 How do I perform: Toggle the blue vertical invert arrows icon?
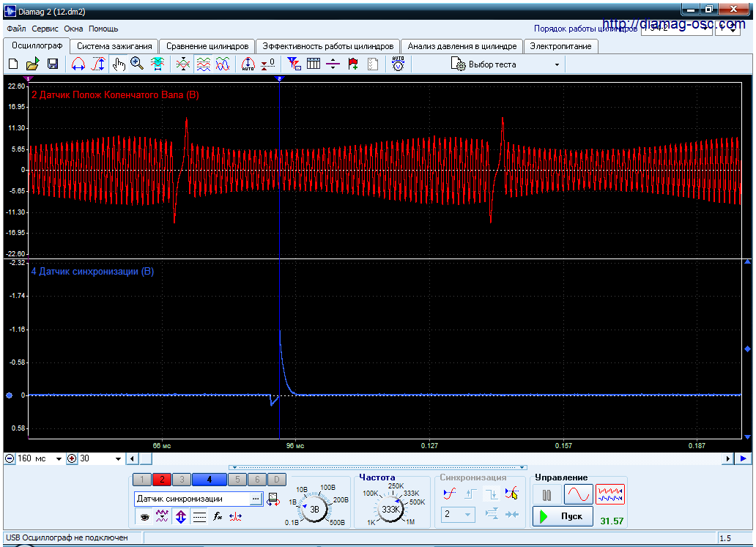point(181,517)
